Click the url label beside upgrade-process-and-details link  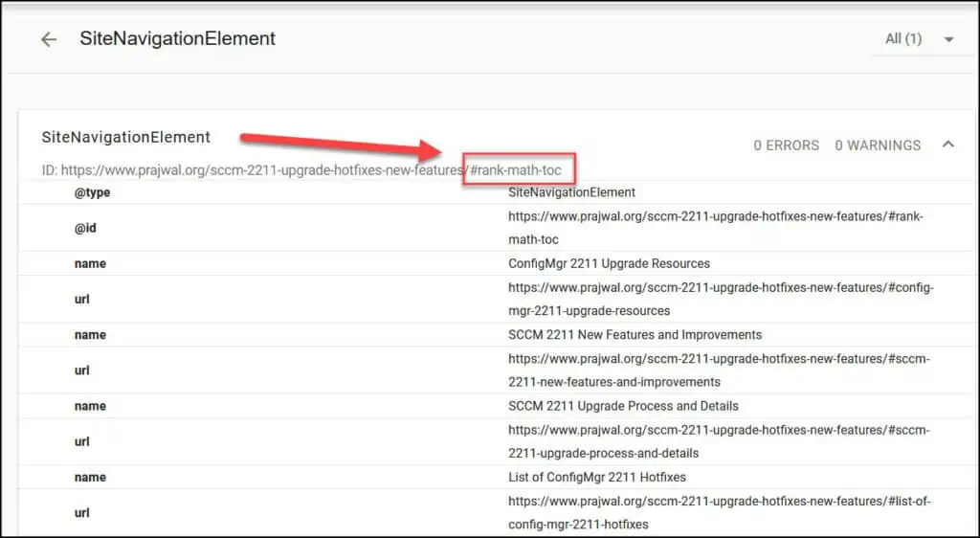pos(82,441)
